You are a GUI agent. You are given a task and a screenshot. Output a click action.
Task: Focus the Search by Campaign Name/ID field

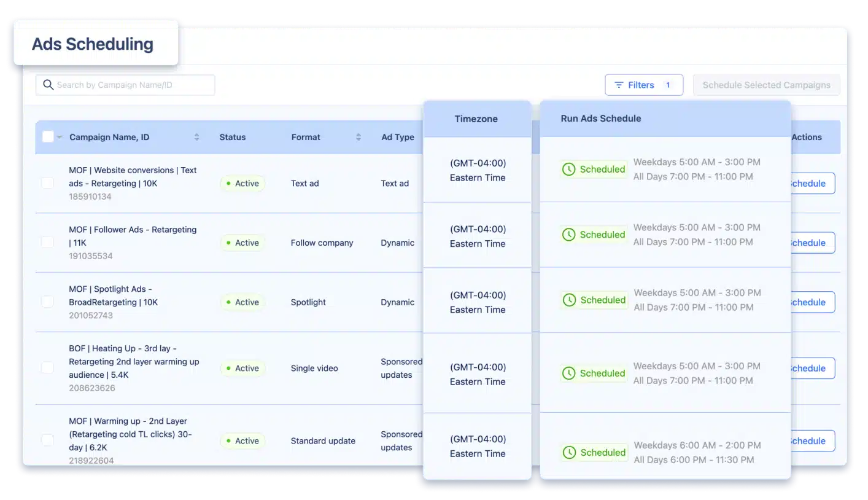click(132, 85)
